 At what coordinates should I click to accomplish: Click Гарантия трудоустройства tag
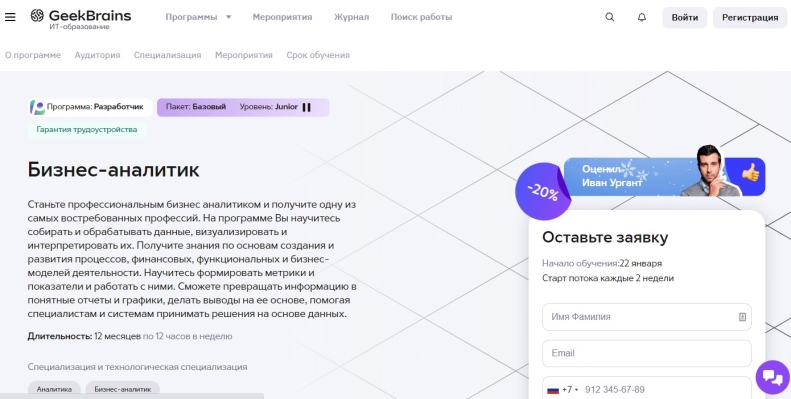point(87,130)
